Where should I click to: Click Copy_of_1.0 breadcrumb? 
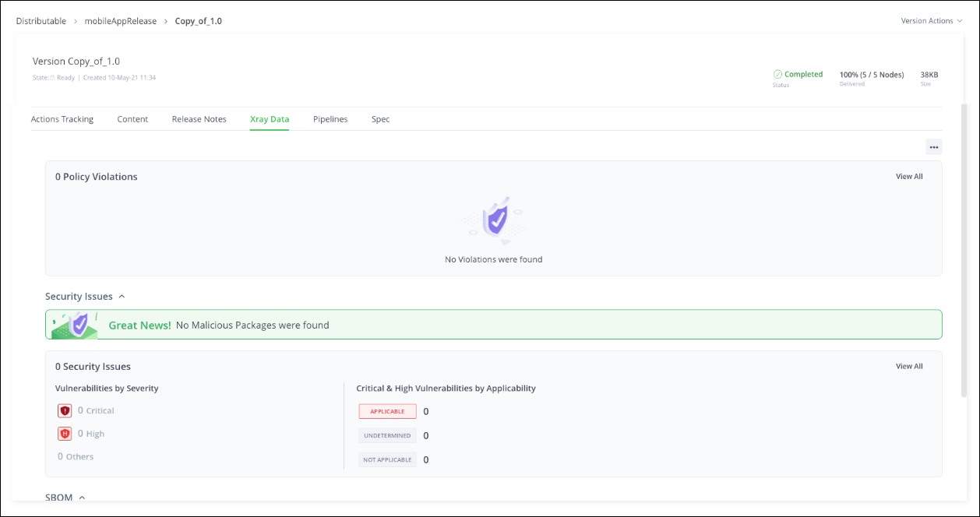click(199, 21)
